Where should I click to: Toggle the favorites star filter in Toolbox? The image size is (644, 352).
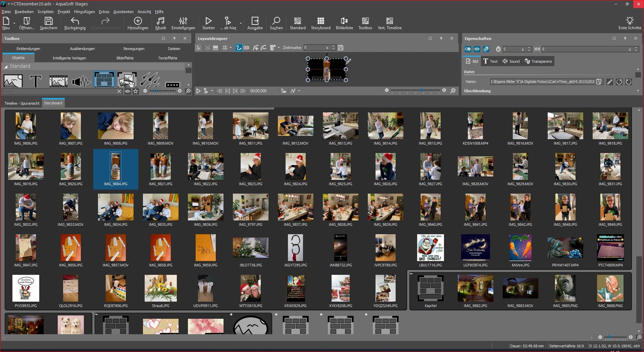coord(136,91)
